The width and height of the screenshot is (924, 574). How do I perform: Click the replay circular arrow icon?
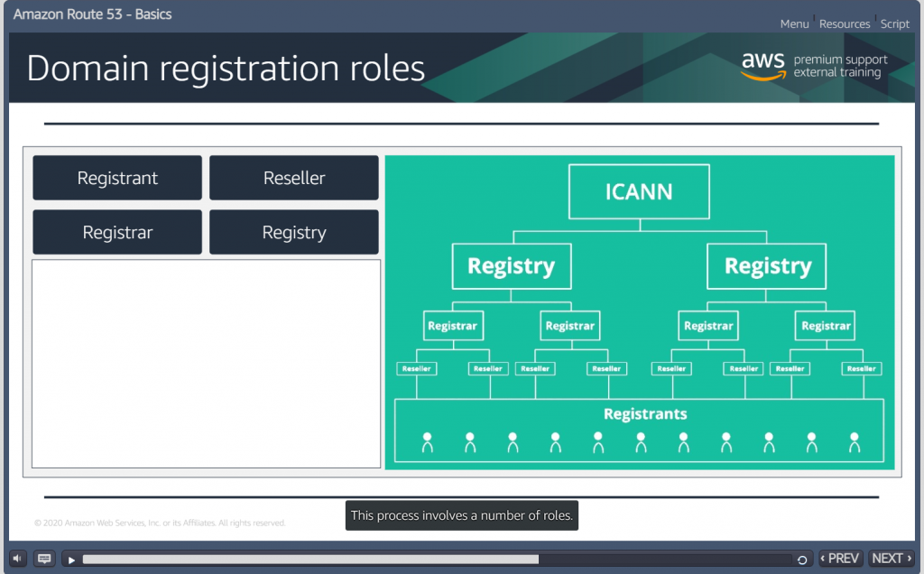(802, 560)
